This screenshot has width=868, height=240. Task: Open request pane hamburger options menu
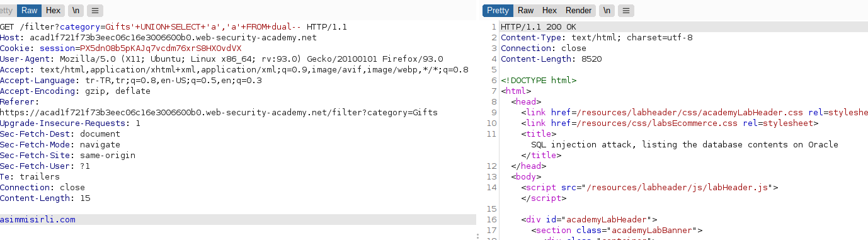click(x=94, y=11)
